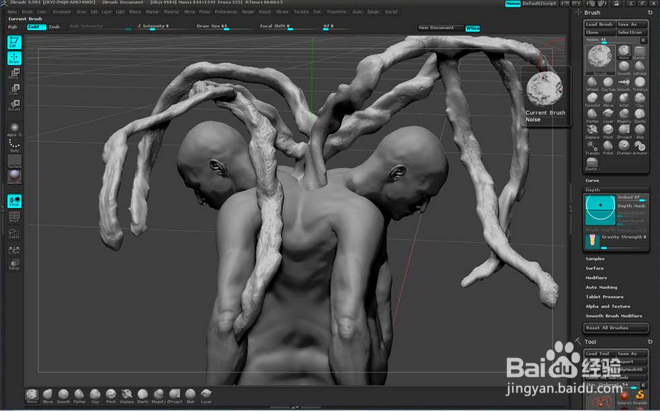Screen dimensions: 660x411
Task: Open the Alpha menu
Action: coord(12,12)
